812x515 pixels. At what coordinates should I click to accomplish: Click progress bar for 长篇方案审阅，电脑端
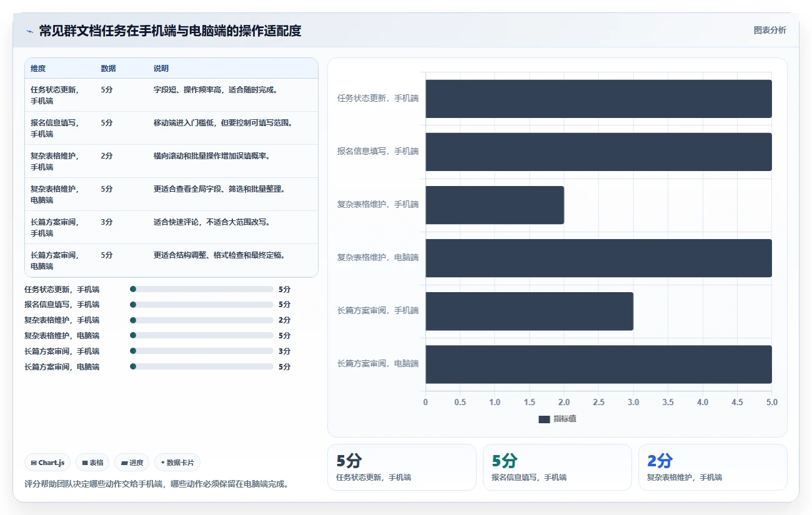(202, 366)
